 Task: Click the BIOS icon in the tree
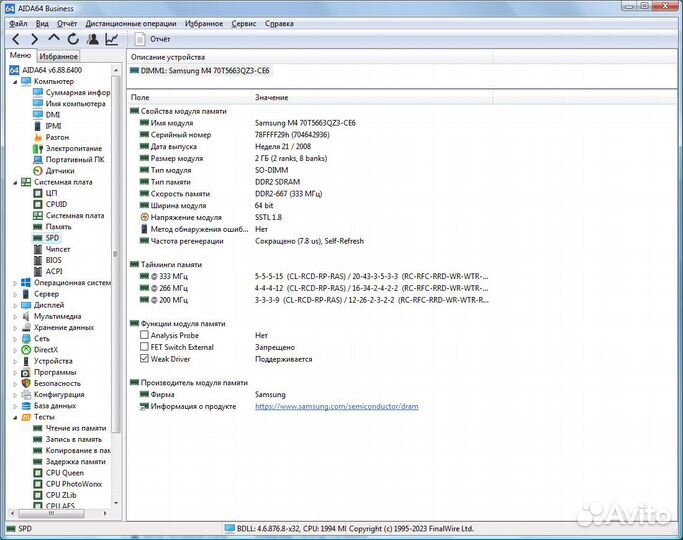click(x=38, y=260)
